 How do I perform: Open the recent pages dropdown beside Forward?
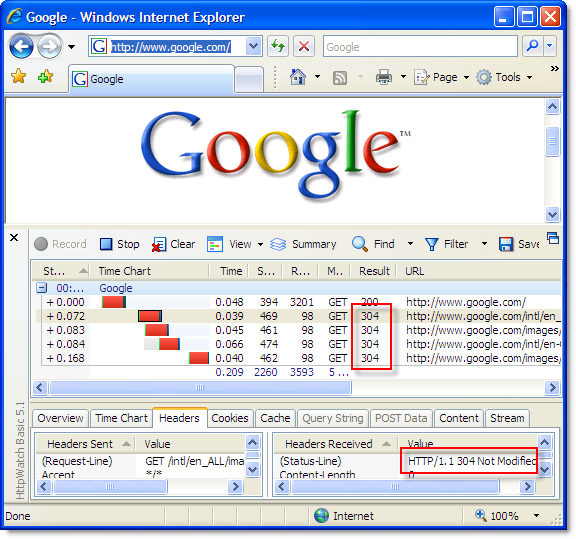[71, 47]
